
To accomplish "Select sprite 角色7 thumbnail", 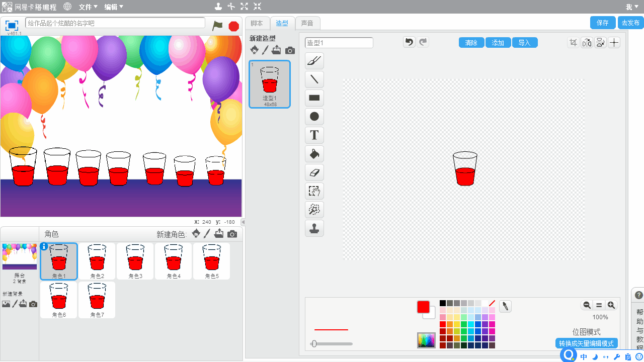I will tap(97, 300).
